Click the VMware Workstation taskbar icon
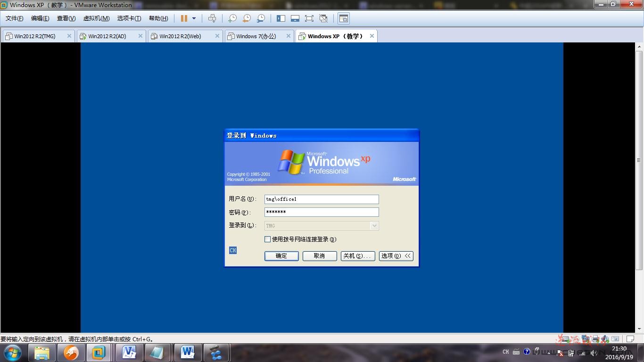 click(99, 353)
